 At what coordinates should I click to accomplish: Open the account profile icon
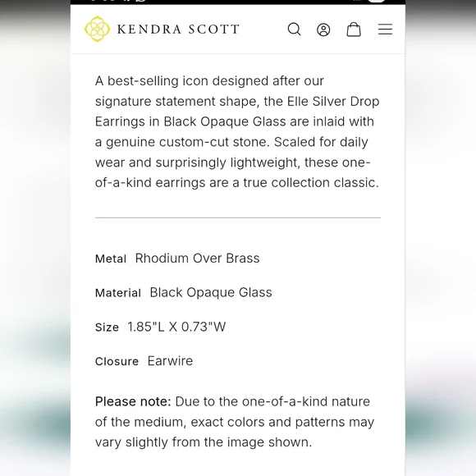(323, 30)
